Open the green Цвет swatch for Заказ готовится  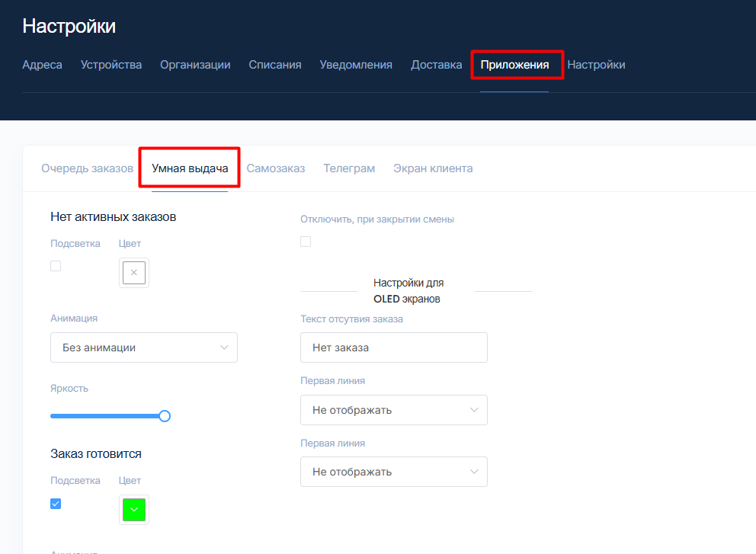tap(134, 510)
